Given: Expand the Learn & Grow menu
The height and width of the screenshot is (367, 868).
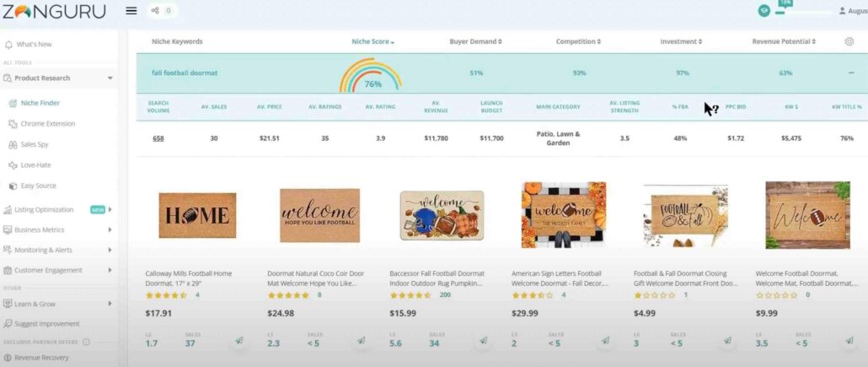Looking at the screenshot, I should 110,304.
